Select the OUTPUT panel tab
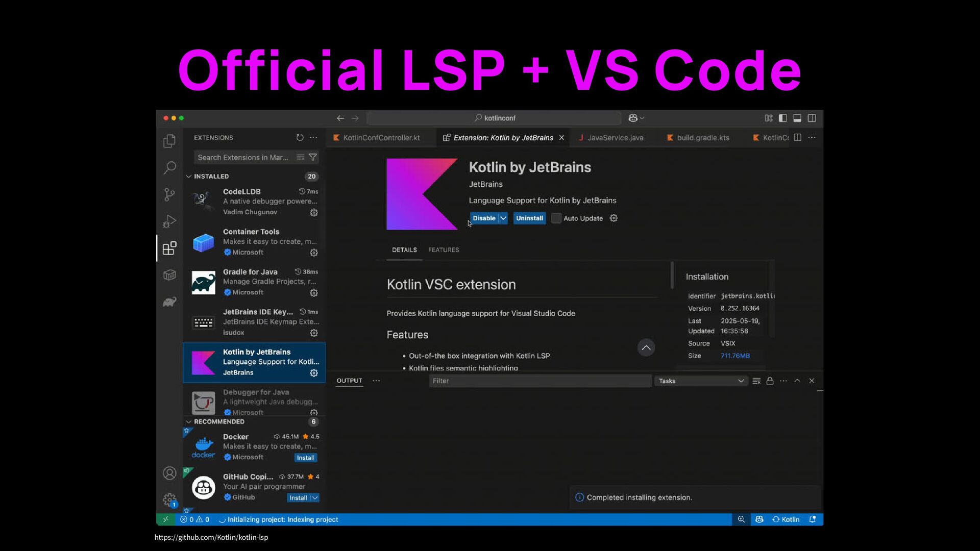 click(349, 381)
